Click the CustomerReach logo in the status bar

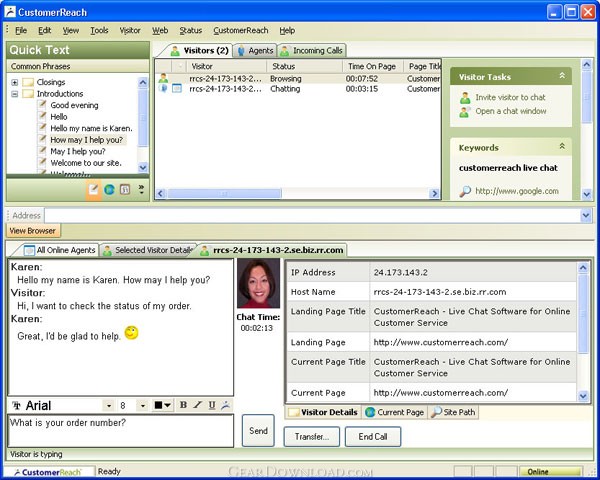[48, 472]
